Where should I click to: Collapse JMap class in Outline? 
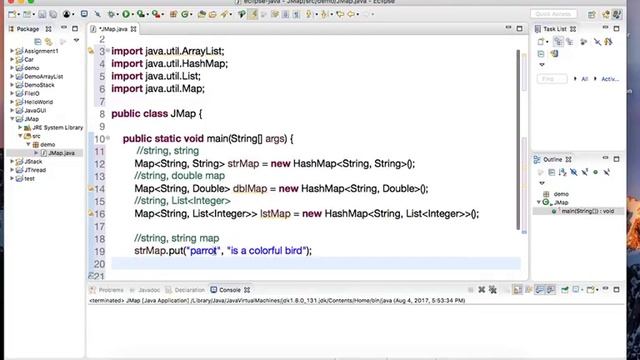point(539,202)
